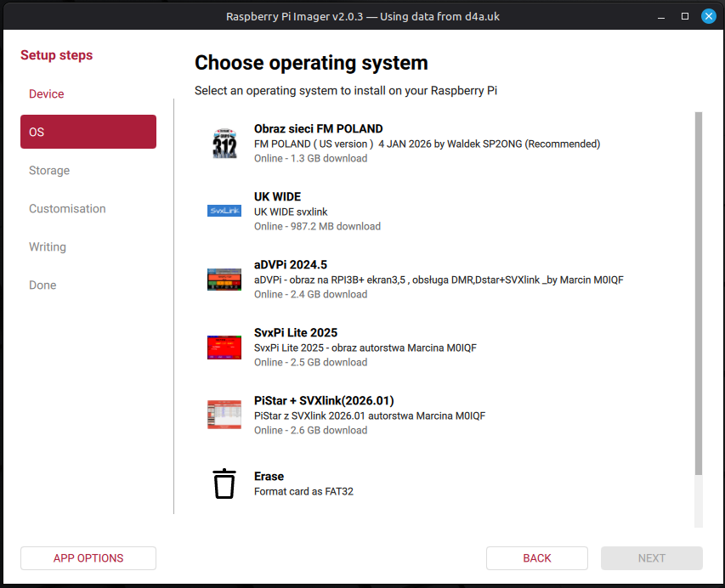725x588 pixels.
Task: Close the Raspberry Pi Imager window
Action: pos(708,16)
